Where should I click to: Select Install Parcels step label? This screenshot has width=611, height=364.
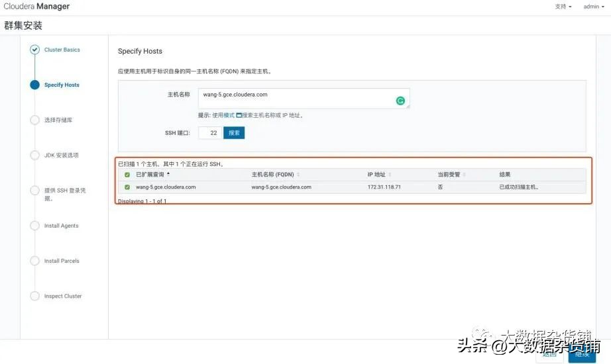(62, 261)
